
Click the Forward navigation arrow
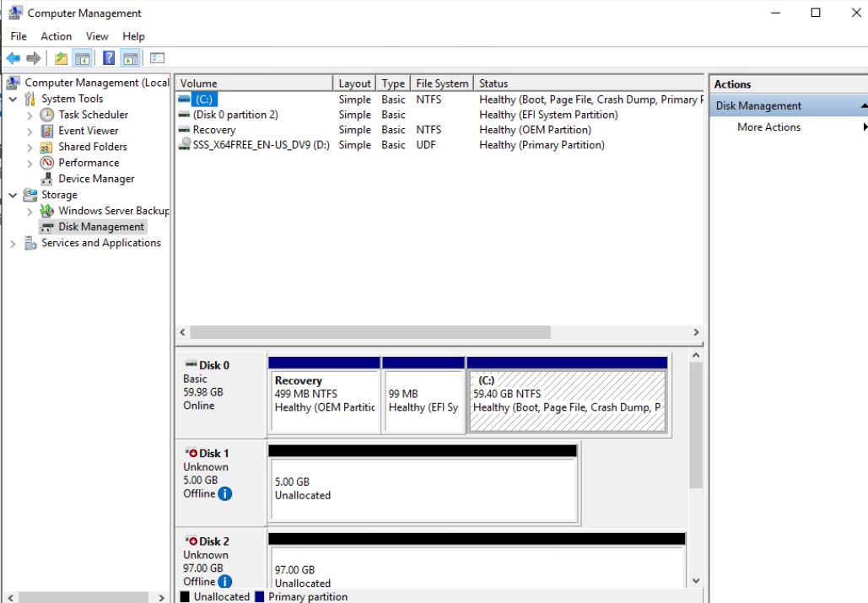[x=33, y=57]
